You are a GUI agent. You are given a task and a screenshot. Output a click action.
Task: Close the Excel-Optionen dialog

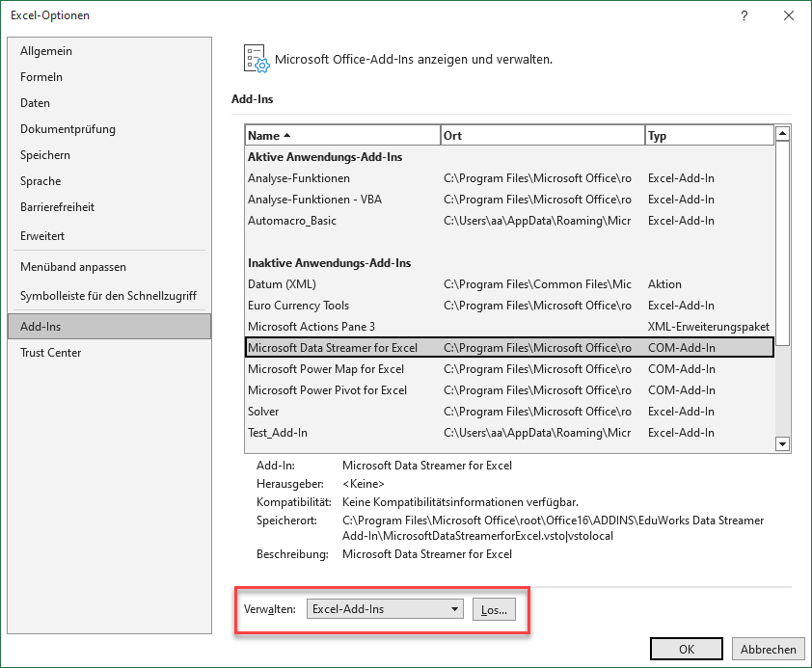pos(789,15)
